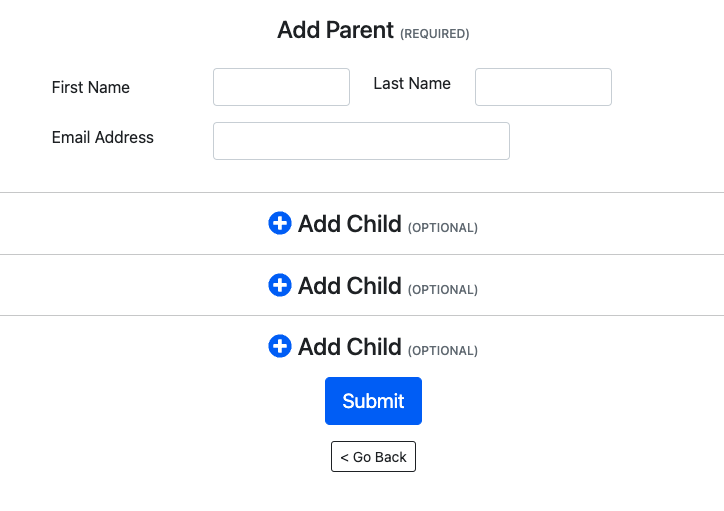Click the (REQUIRED) tag beside Add Parent

point(434,34)
